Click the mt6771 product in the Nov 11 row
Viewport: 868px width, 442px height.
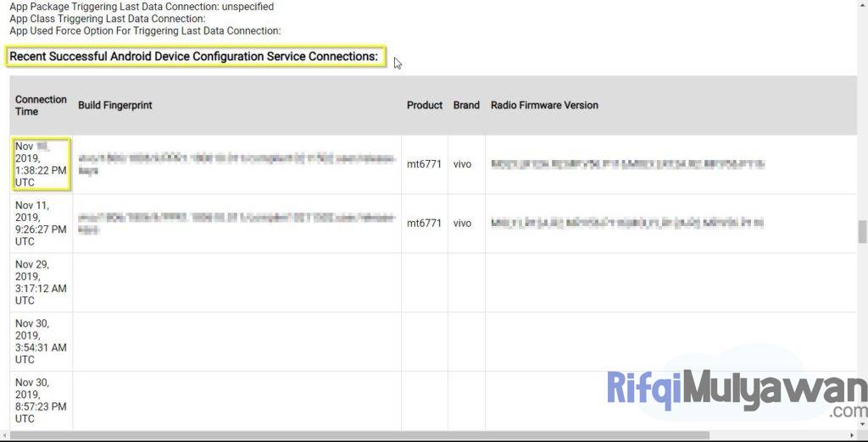click(424, 224)
